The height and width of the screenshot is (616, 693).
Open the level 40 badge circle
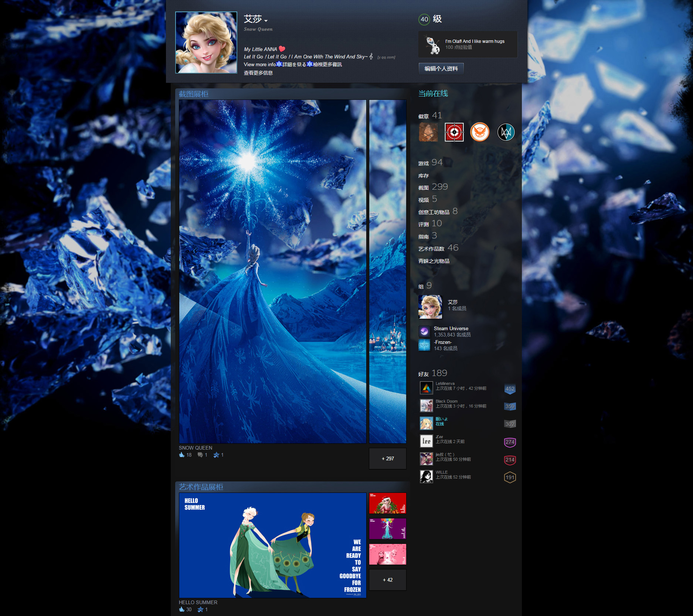[x=424, y=19]
